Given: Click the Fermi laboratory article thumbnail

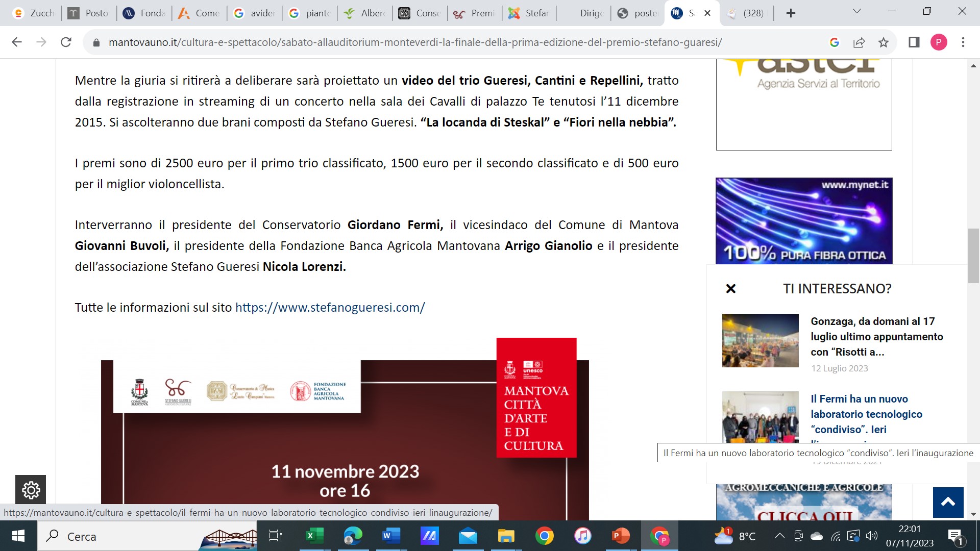Looking at the screenshot, I should pos(760,417).
